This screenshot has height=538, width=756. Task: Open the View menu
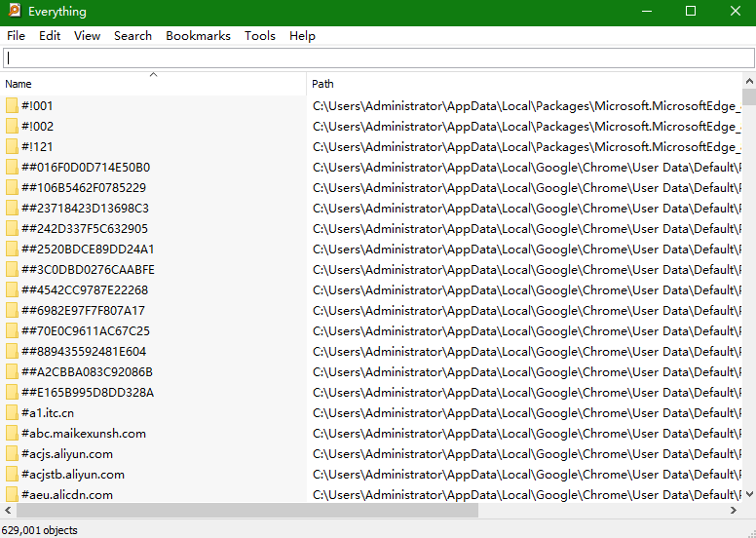(x=88, y=36)
